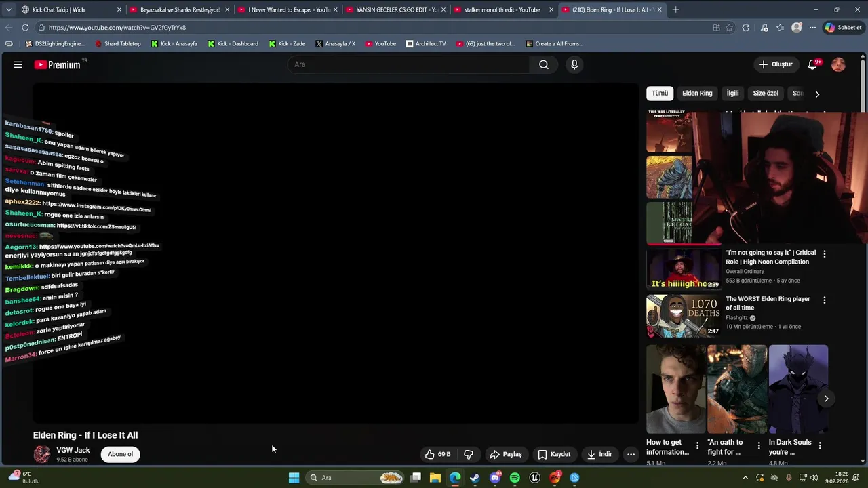Viewport: 868px width, 488px height.
Task: Open browser extensions puzzle icon
Action: [746, 28]
